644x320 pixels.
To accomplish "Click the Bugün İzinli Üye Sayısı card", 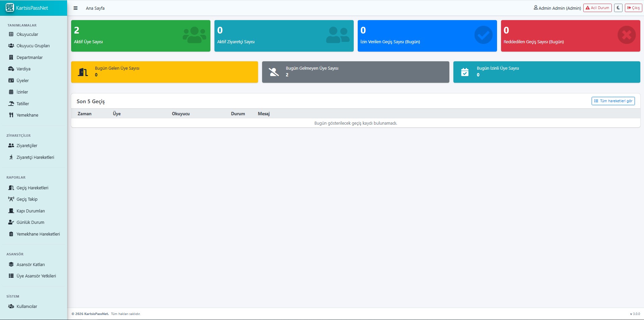I will [547, 72].
